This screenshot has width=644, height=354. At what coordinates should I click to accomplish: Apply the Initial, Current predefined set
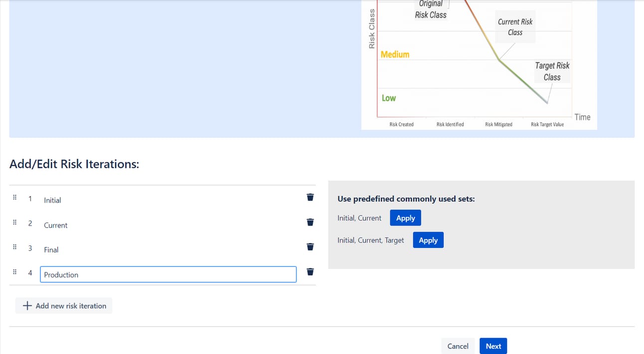click(405, 218)
